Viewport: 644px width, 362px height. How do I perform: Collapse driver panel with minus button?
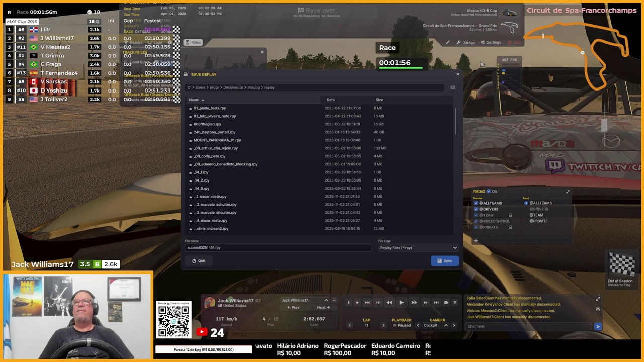tap(334, 300)
